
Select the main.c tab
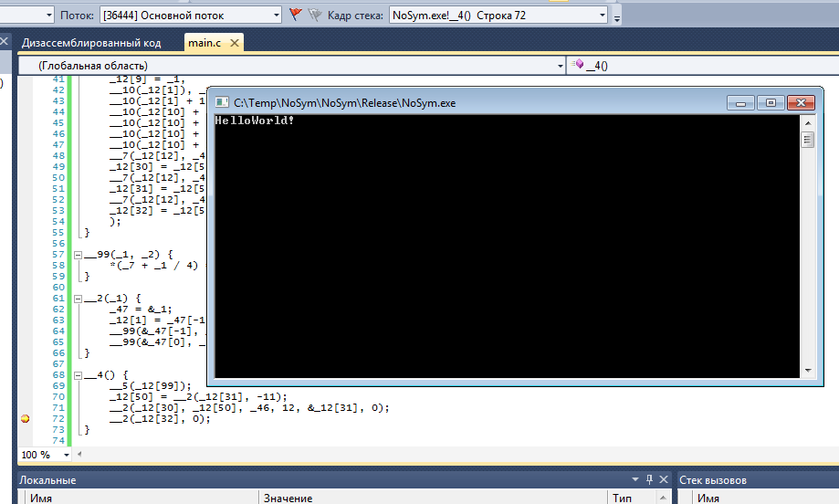205,43
